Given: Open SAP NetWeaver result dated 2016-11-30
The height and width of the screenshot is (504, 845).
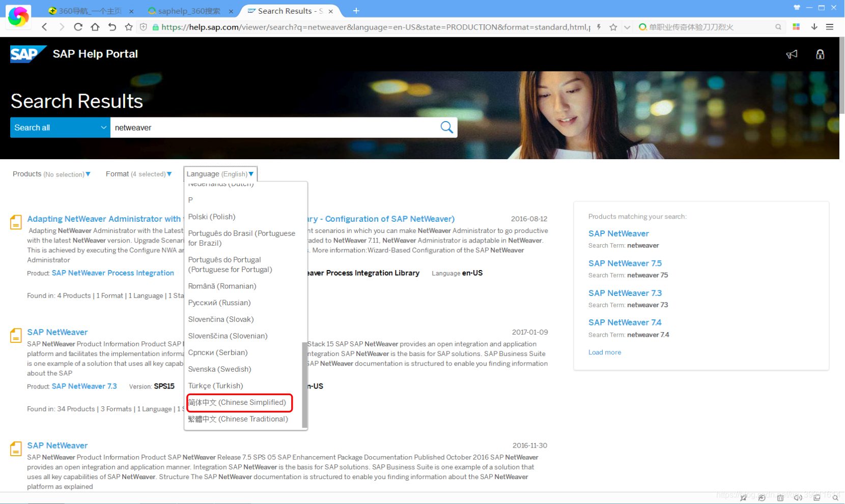Looking at the screenshot, I should pyautogui.click(x=58, y=446).
